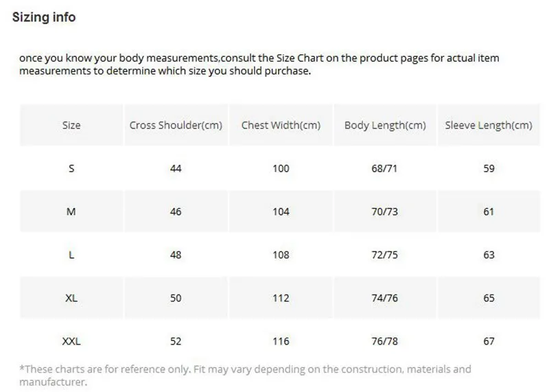Select the XL size row label

coord(71,298)
